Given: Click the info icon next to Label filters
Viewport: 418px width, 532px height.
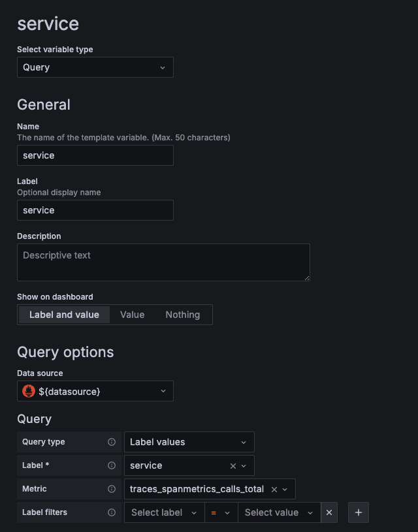Looking at the screenshot, I should pyautogui.click(x=111, y=512).
